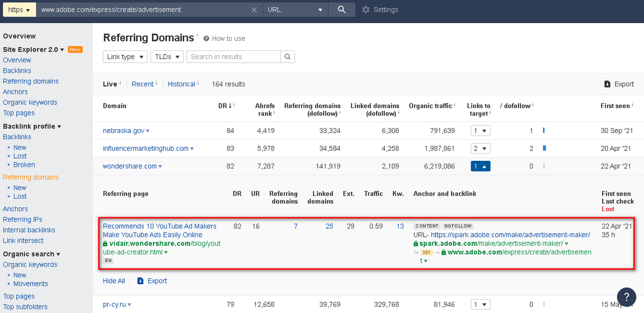644x313 pixels.
Task: Click the vidair.wondershare.com referring page URL
Action: point(162,248)
